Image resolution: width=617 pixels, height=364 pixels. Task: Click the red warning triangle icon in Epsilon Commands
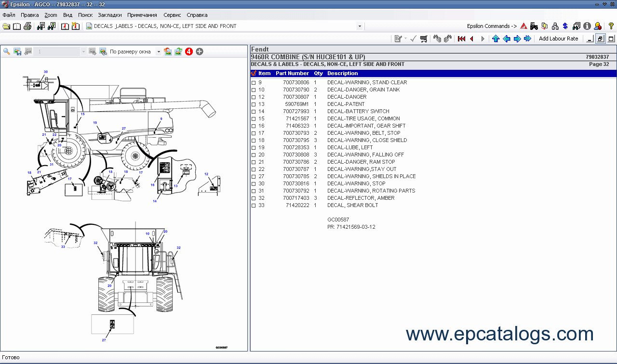523,26
